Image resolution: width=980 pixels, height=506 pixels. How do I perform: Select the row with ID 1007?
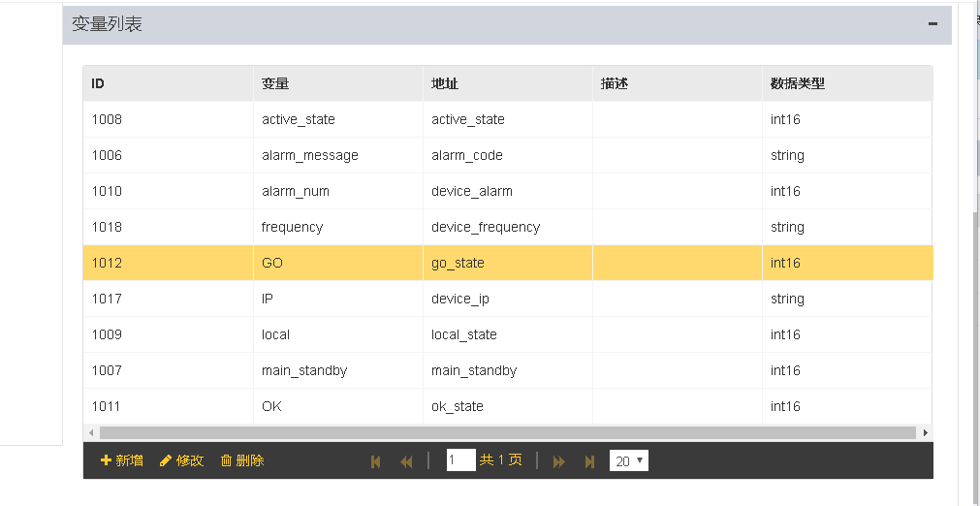(508, 370)
